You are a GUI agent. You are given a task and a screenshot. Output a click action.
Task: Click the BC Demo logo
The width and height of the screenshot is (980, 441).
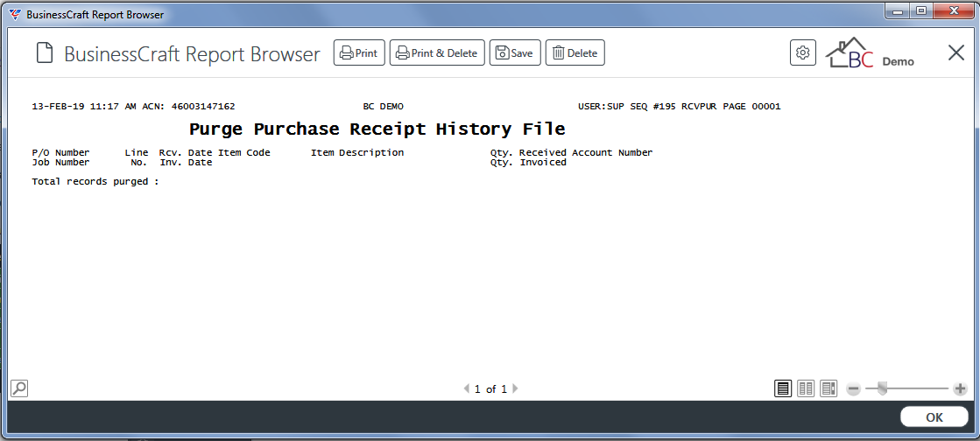(x=870, y=53)
